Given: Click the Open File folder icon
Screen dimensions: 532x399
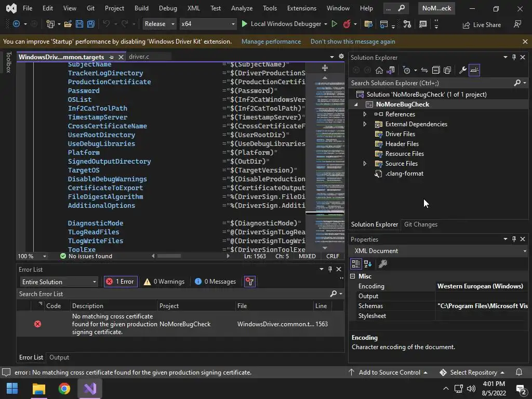Looking at the screenshot, I should [x=68, y=24].
